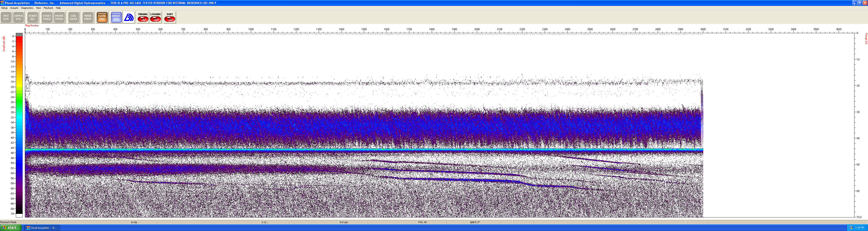The image size is (868, 231).
Task: Click the BioSonics logo icon
Action: [x=129, y=18]
